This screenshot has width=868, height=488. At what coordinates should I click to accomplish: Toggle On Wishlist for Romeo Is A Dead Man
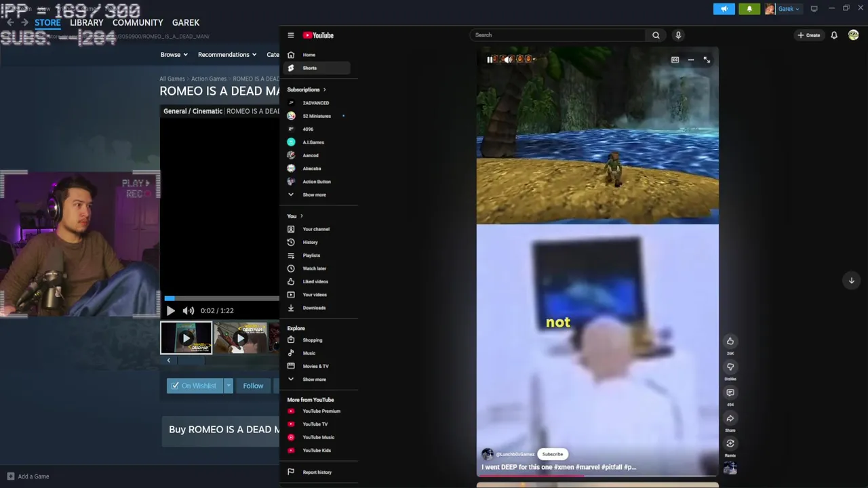pos(195,386)
